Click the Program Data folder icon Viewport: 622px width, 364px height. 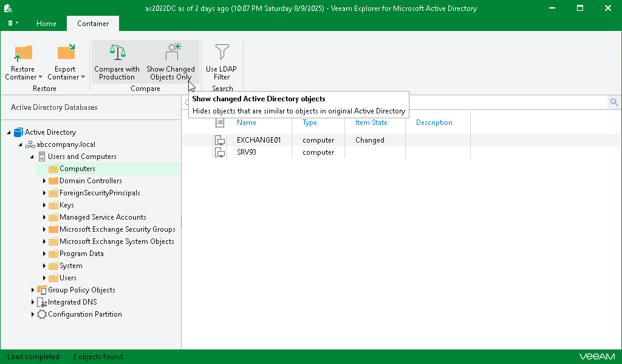(x=53, y=254)
